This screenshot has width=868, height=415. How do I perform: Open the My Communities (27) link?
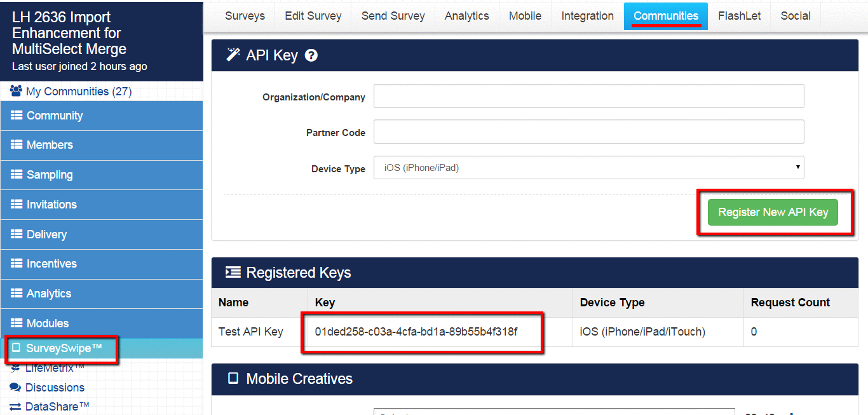tap(78, 92)
